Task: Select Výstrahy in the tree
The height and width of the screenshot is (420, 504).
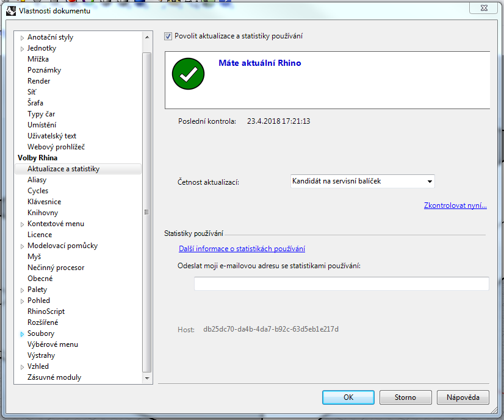Action: [x=41, y=355]
